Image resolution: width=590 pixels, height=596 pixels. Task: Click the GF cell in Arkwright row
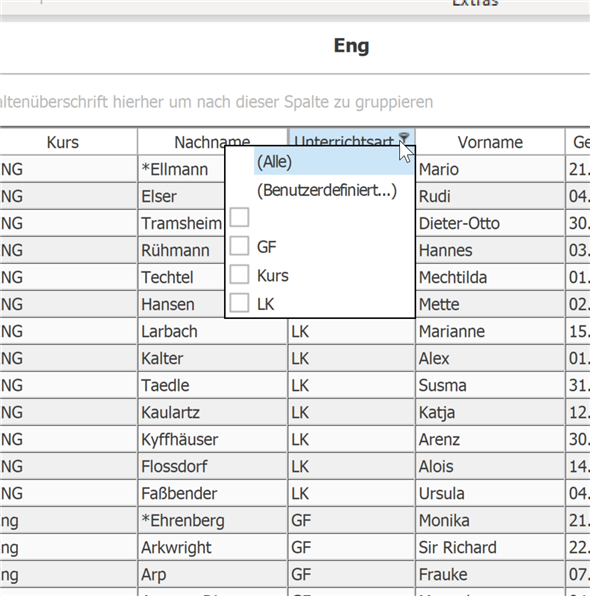(351, 547)
